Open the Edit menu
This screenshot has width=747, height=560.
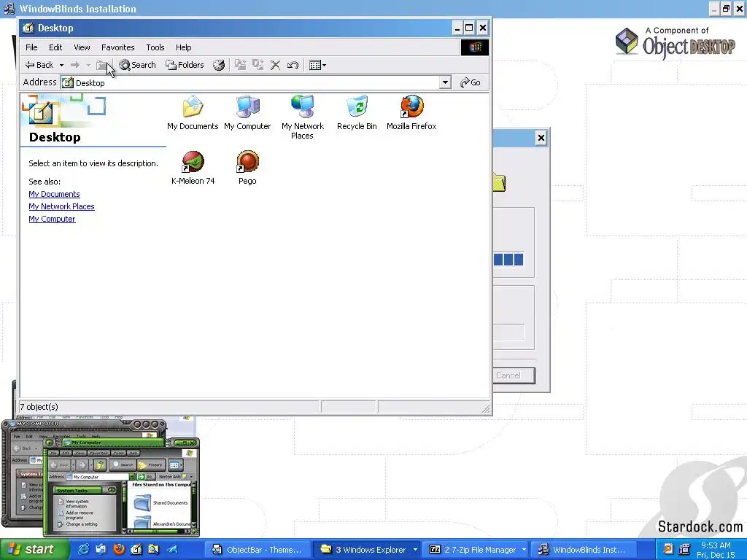(x=55, y=47)
